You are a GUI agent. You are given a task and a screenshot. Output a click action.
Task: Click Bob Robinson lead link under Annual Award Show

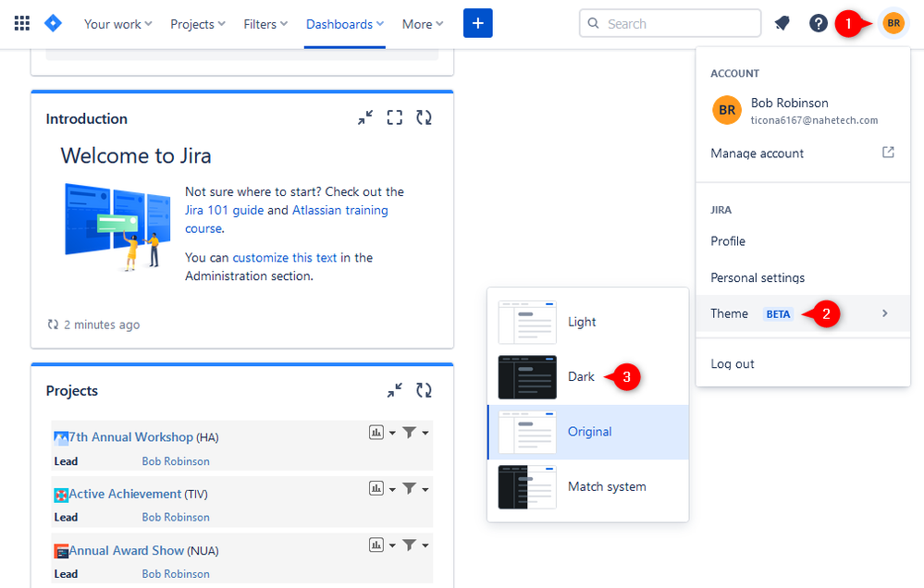(176, 574)
